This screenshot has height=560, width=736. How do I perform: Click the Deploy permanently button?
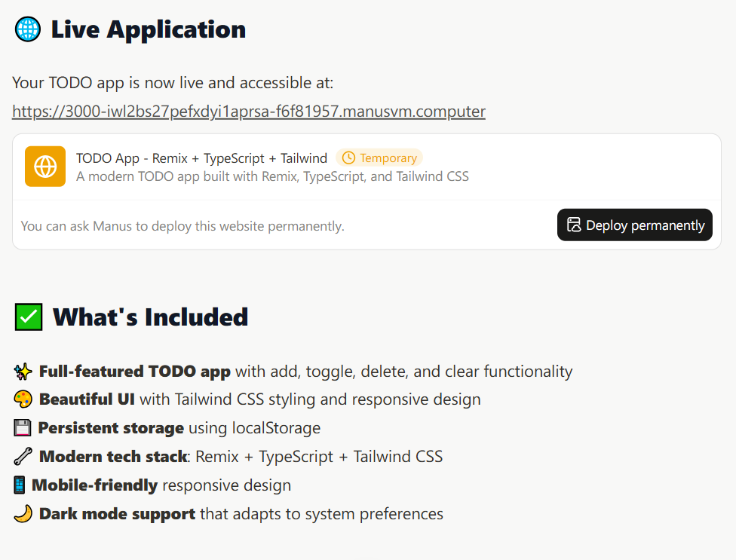tap(635, 225)
